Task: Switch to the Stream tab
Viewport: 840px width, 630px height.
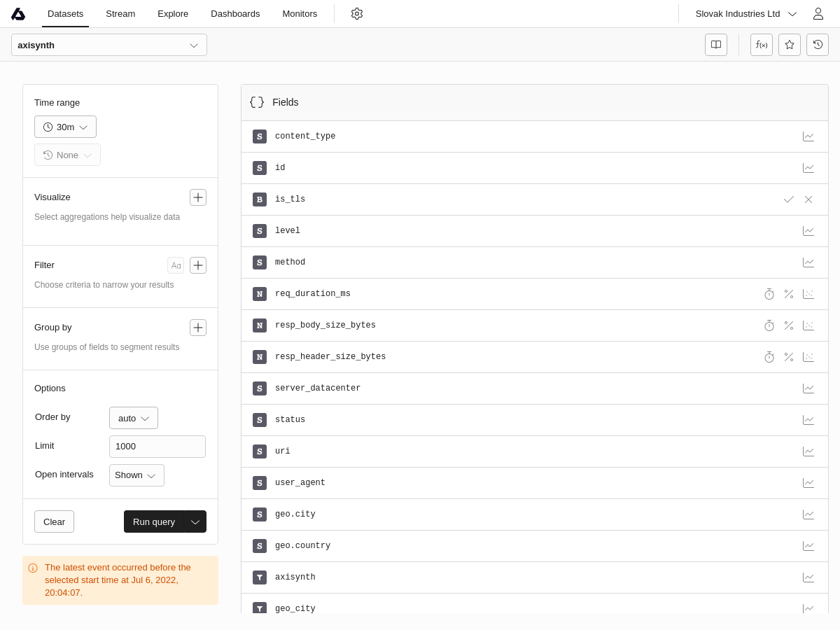Action: [120, 14]
